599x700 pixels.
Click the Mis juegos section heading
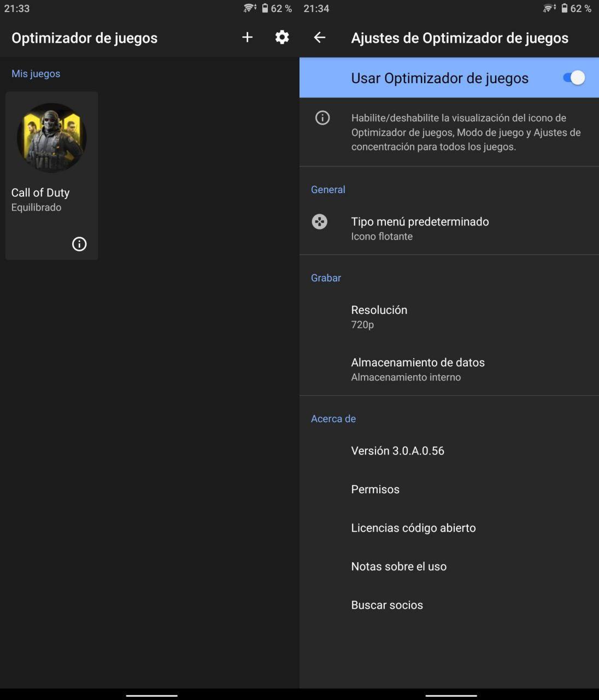tap(36, 73)
